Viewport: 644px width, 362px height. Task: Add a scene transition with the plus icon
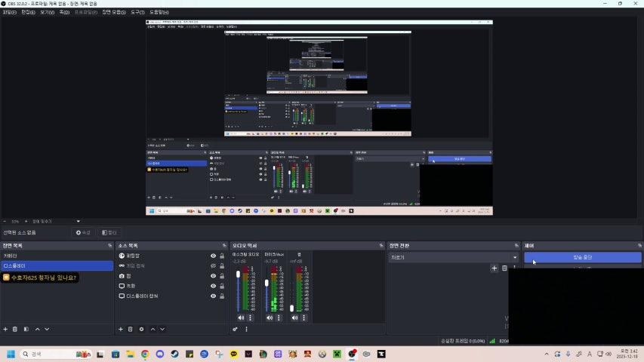(495, 268)
